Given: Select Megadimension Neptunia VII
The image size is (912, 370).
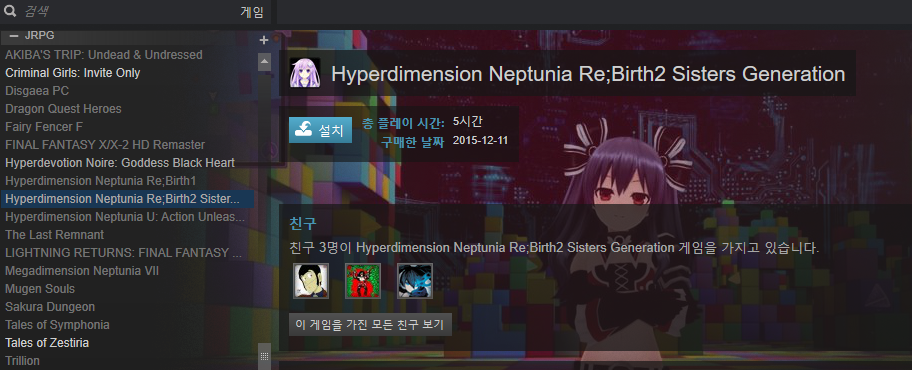Looking at the screenshot, I should pyautogui.click(x=82, y=271).
